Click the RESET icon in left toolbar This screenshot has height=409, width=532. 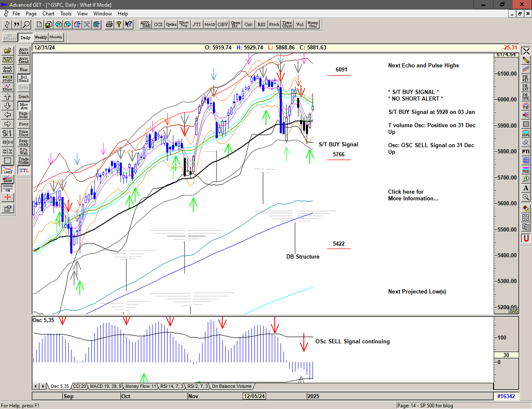7,69
